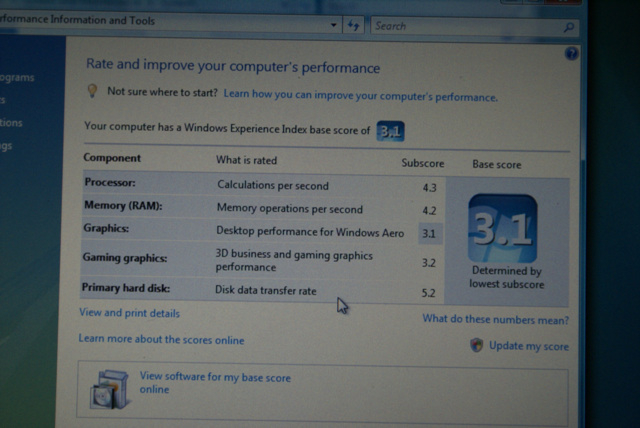Click 'Determined by lowest subscore' caption
Image resolution: width=640 pixels, height=428 pixels.
(x=507, y=277)
